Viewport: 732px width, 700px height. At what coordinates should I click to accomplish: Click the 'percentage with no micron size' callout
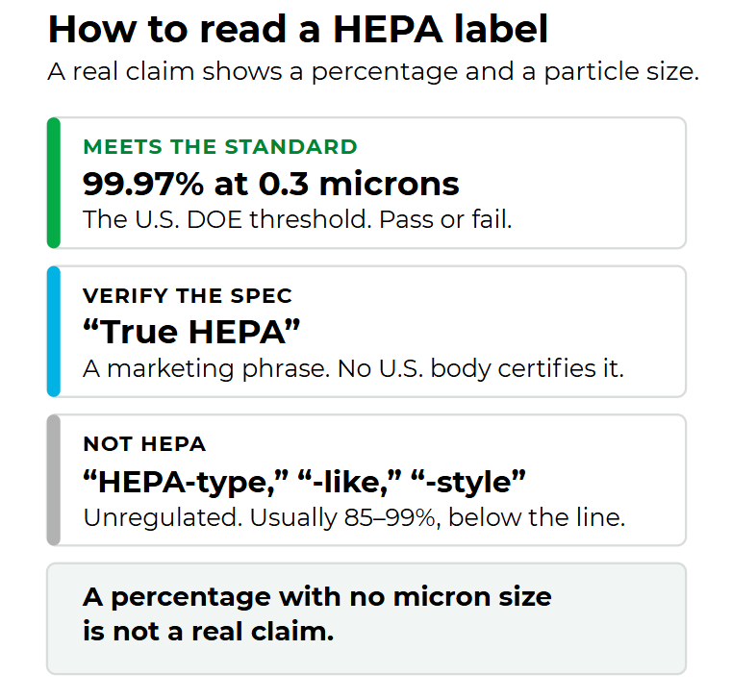pyautogui.click(x=317, y=597)
